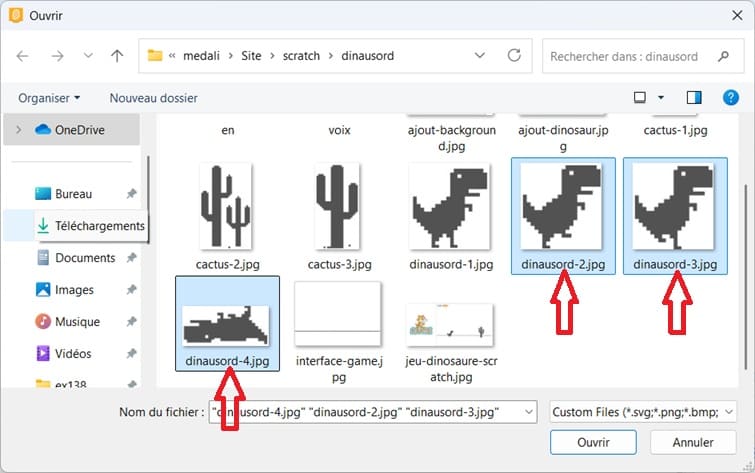
Task: Expand the file name history dropdown
Action: 529,412
